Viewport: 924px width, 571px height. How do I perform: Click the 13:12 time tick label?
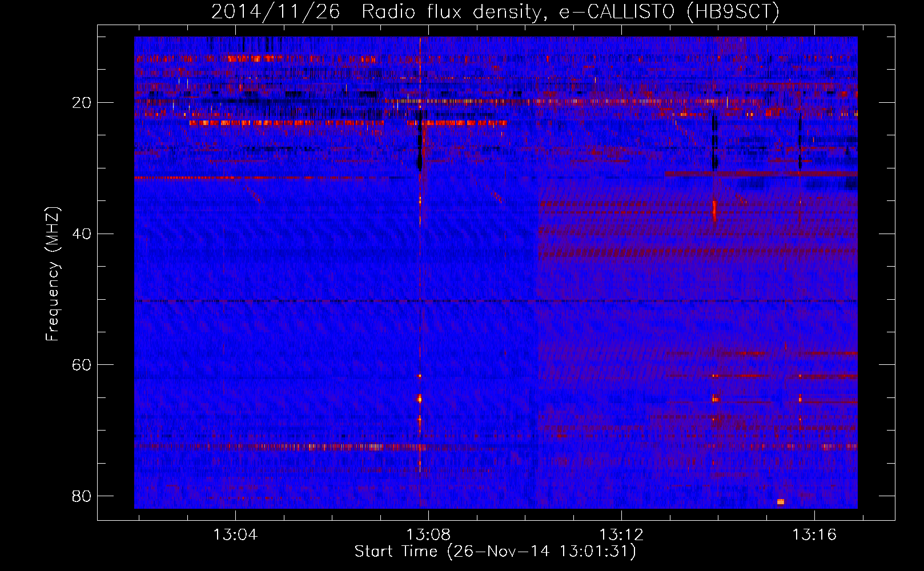coord(621,534)
